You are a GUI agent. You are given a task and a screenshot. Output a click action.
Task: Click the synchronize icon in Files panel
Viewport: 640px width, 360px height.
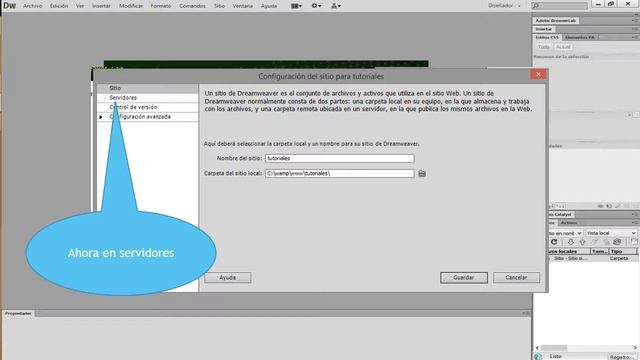pos(617,242)
